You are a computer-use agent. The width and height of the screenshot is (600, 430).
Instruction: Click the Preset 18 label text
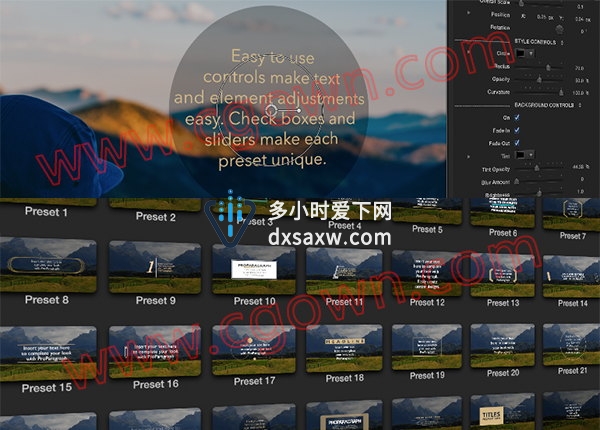(344, 378)
